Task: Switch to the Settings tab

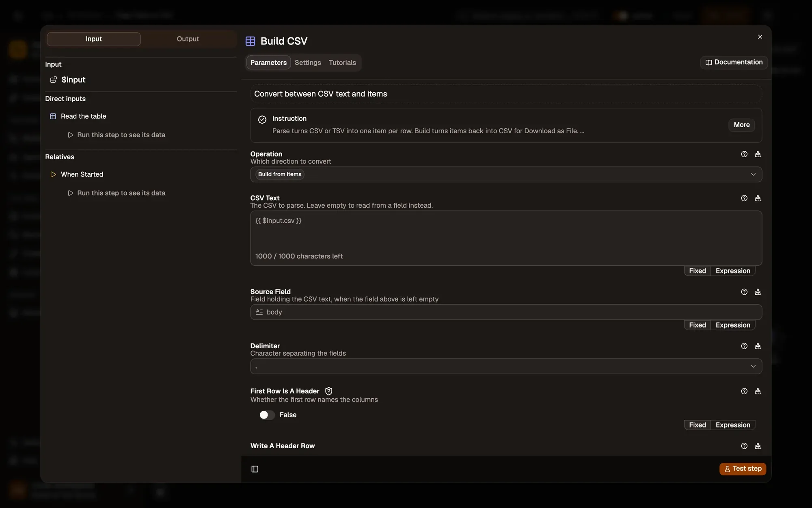Action: [308, 63]
